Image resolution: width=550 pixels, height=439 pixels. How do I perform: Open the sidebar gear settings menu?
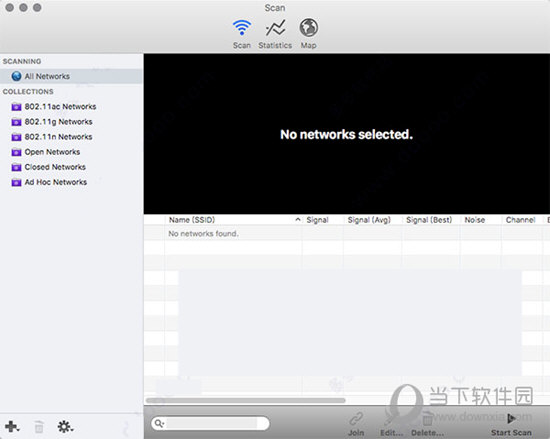click(65, 427)
